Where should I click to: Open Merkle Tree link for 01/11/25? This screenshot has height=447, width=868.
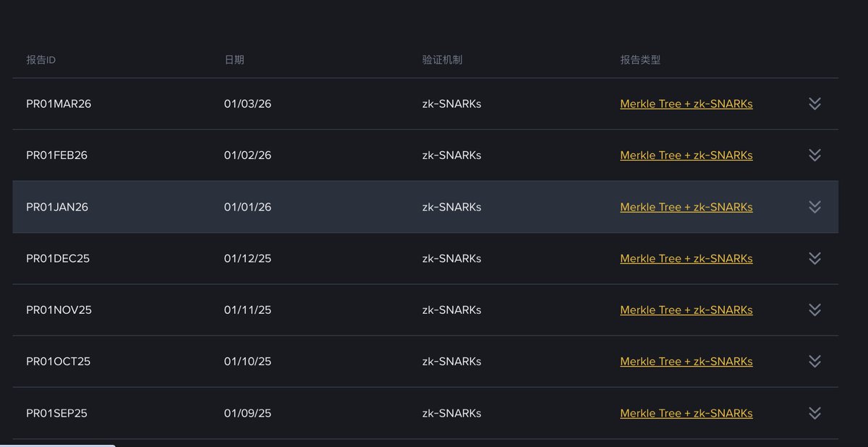point(686,310)
